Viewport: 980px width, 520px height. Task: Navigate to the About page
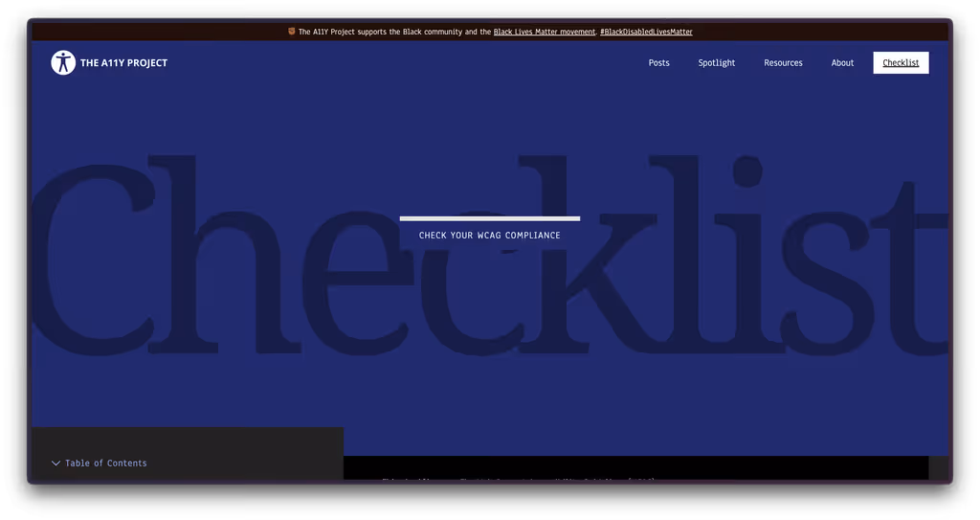842,63
